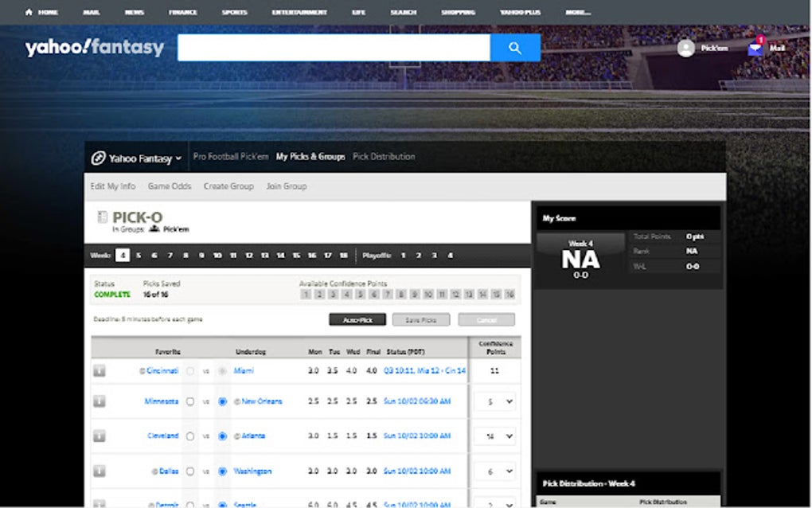Viewport: 812px width, 508px height.
Task: Click the Pick'em profile avatar icon
Action: pyautogui.click(x=685, y=47)
